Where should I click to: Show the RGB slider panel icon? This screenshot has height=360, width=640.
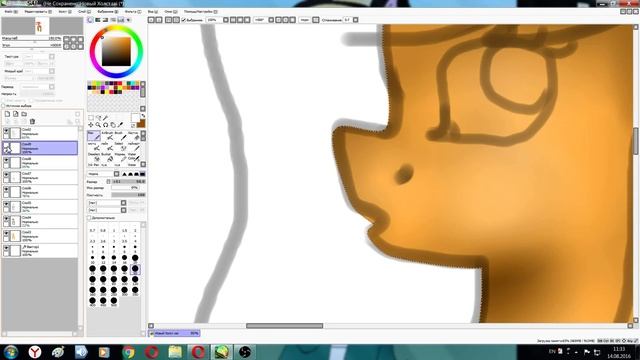98,20
